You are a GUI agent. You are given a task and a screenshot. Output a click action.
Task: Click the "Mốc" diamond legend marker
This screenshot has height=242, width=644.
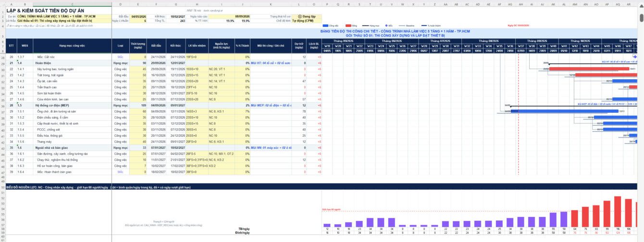[x=386, y=25]
